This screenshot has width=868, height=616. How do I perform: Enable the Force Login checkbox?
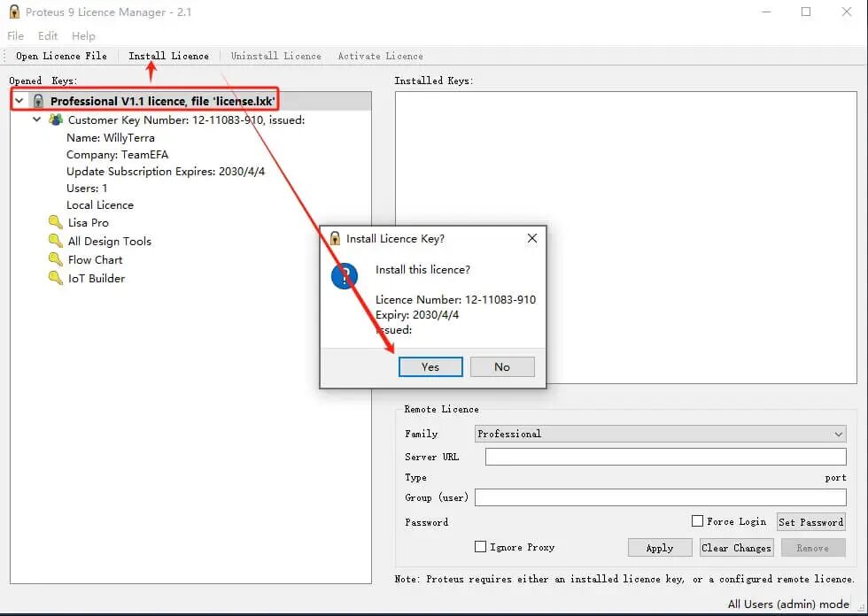pyautogui.click(x=698, y=521)
